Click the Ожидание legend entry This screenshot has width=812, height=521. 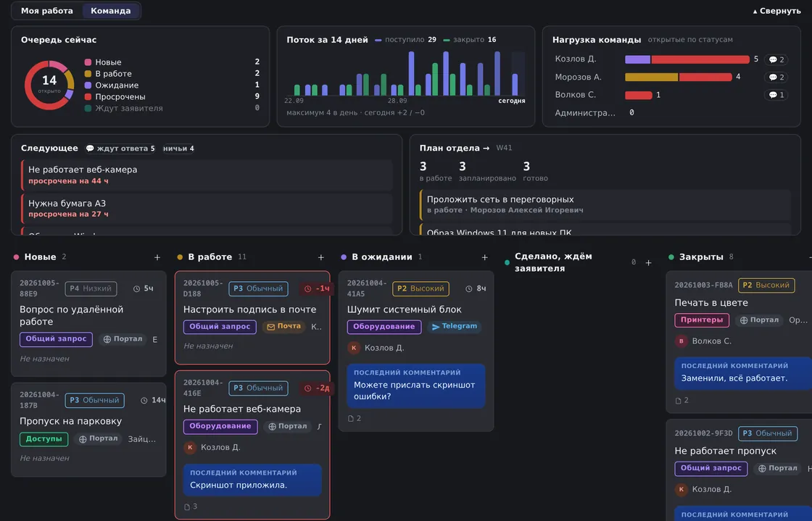point(172,85)
